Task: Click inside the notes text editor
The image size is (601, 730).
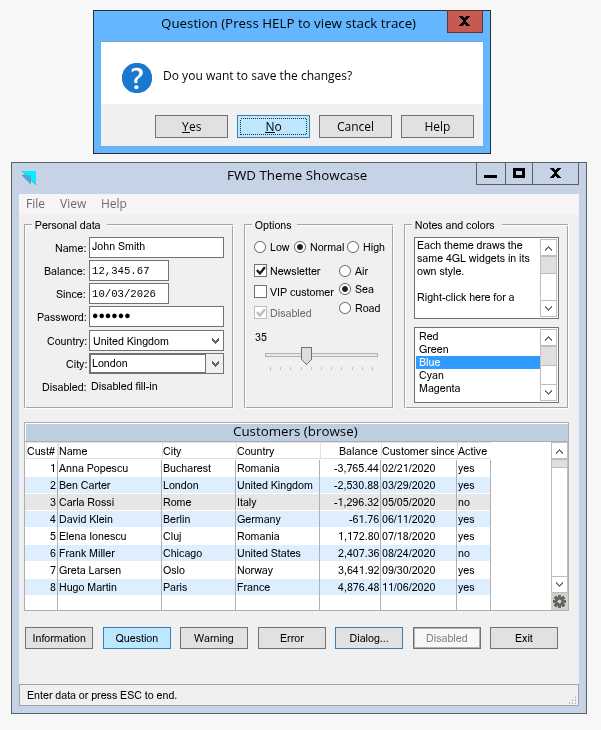Action: click(x=478, y=278)
